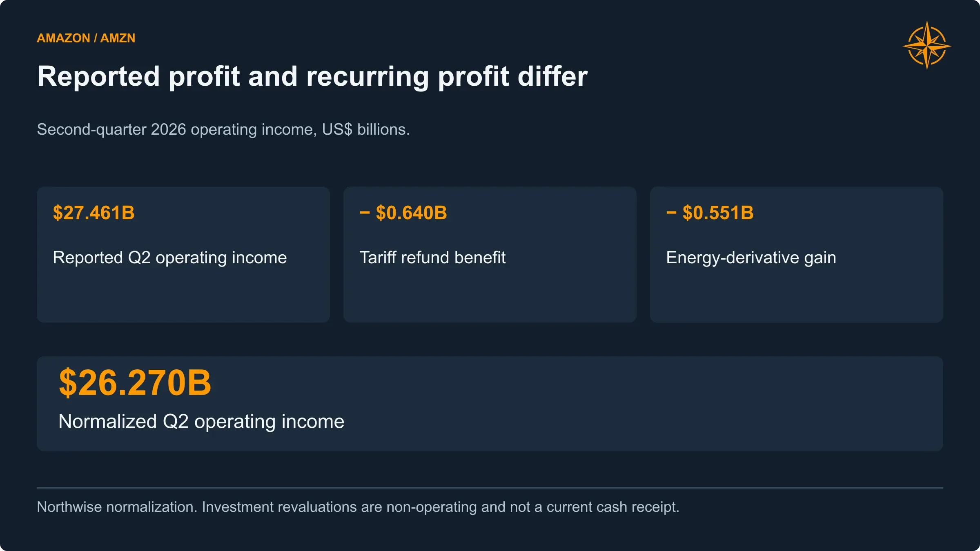Select the Normalized Q2 operating income panel
This screenshot has width=980, height=551.
(x=490, y=404)
